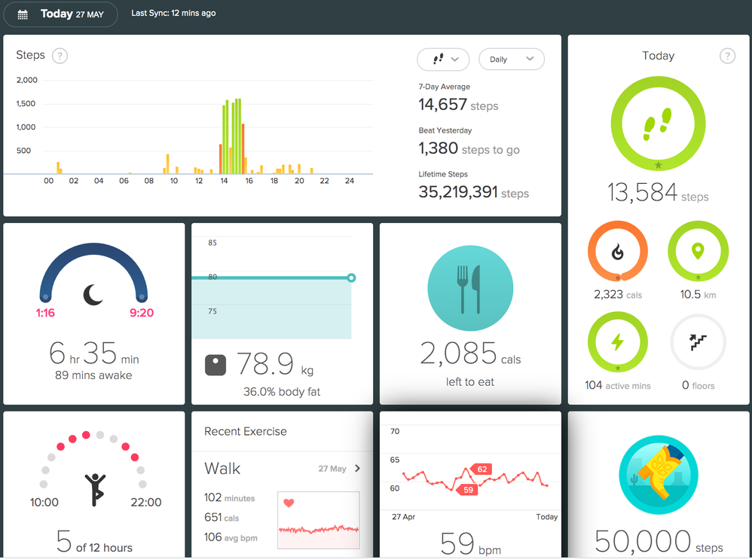752x560 pixels.
Task: Click the 5 of 12 hours text
Action: (x=94, y=542)
